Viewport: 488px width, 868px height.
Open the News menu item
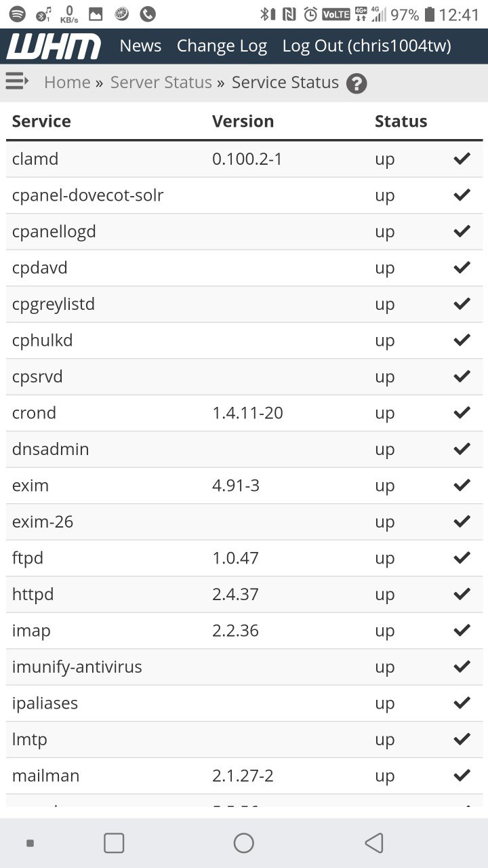coord(140,46)
